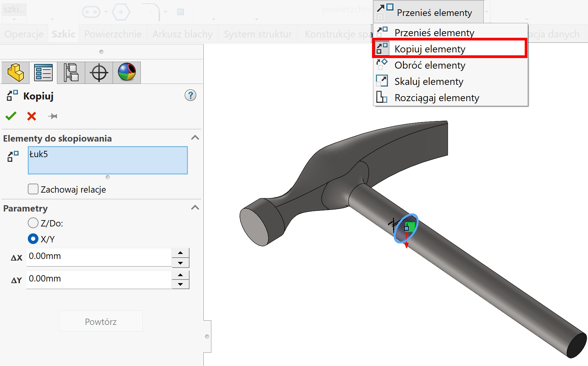Switch to the Powierzchnie ribbon tab

pyautogui.click(x=113, y=34)
